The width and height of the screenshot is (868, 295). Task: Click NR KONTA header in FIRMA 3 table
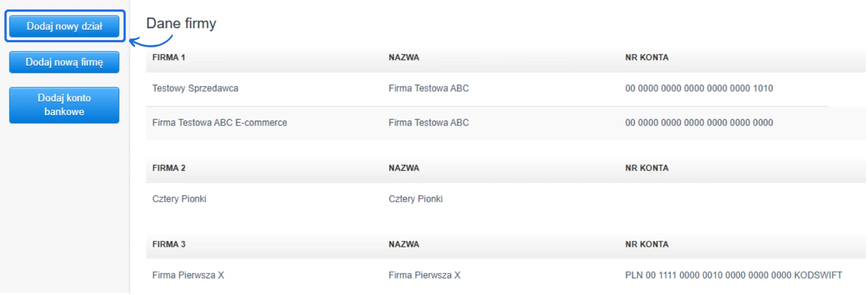646,244
